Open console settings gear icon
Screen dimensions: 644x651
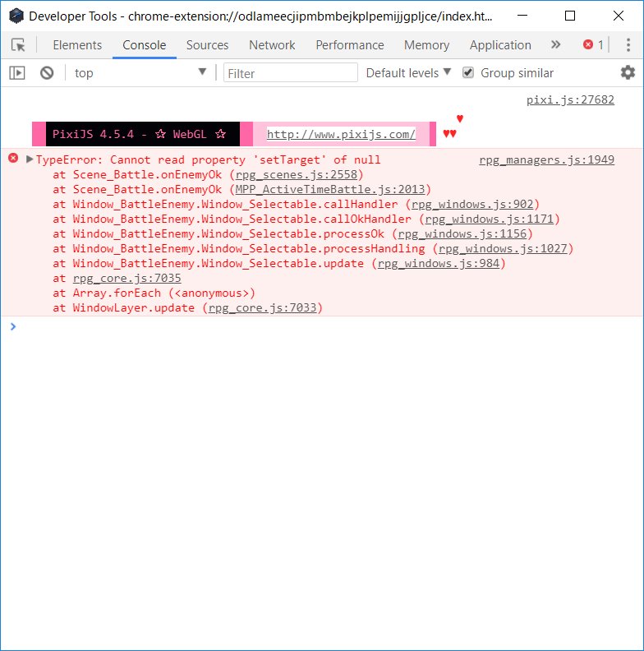[628, 72]
